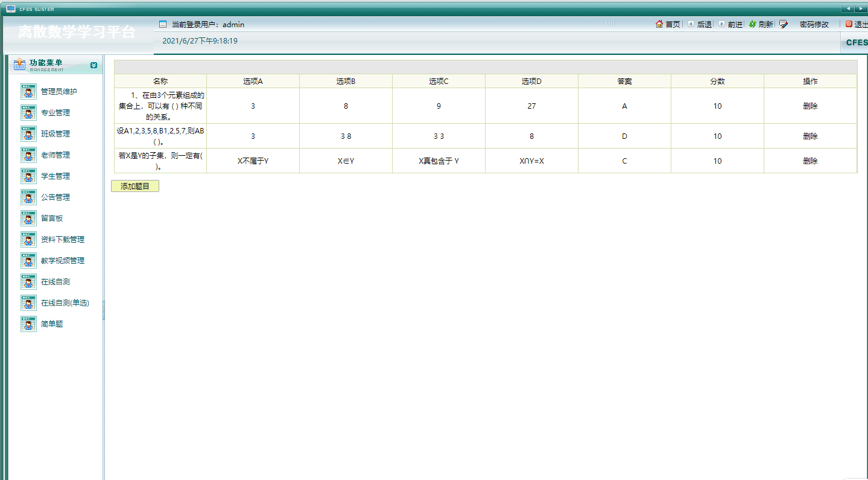Click the 首页 home icon
The height and width of the screenshot is (480, 868).
(x=659, y=24)
